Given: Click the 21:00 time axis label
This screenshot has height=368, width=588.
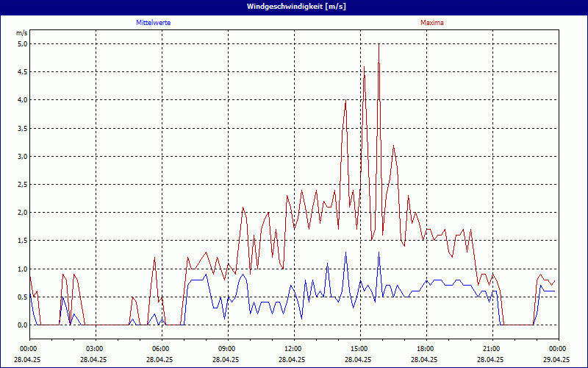Looking at the screenshot, I should [492, 348].
